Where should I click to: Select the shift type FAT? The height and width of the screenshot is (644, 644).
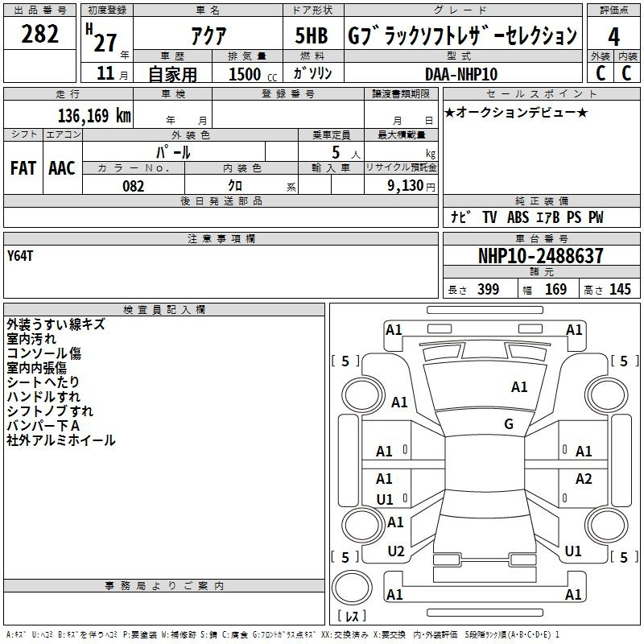23,168
